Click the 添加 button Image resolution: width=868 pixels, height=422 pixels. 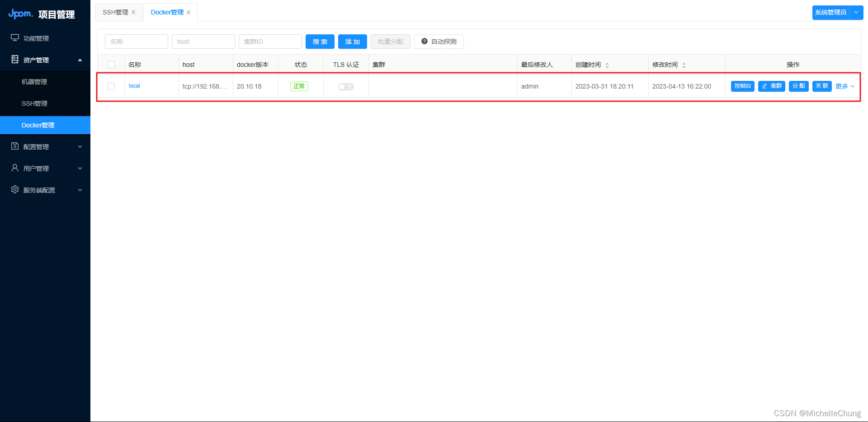tap(353, 42)
